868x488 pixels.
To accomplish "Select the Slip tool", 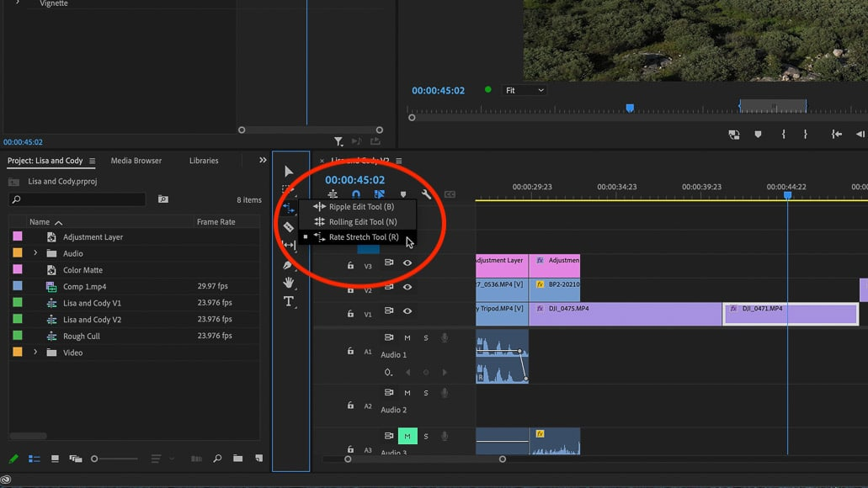I will click(289, 245).
